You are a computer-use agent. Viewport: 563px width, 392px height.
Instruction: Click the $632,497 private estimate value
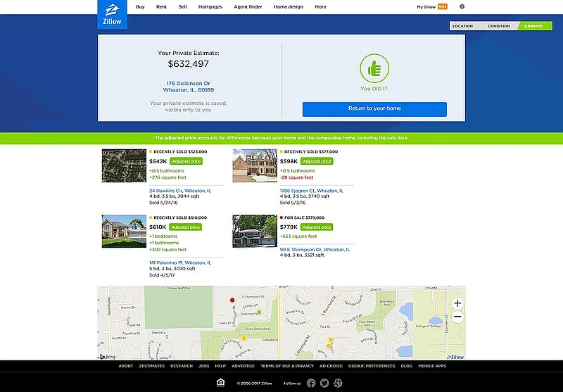(188, 64)
